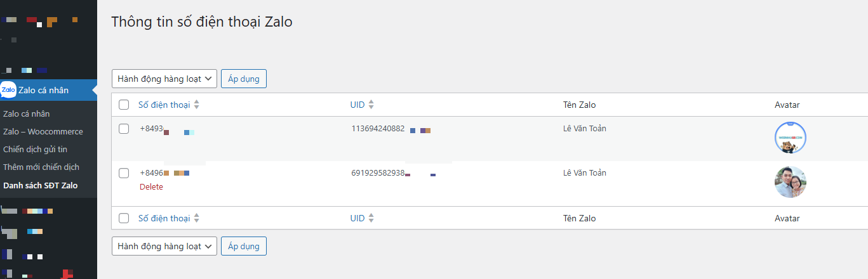The height and width of the screenshot is (279, 868).
Task: Open top Hành động hàng loạt dropdown
Action: [x=164, y=79]
